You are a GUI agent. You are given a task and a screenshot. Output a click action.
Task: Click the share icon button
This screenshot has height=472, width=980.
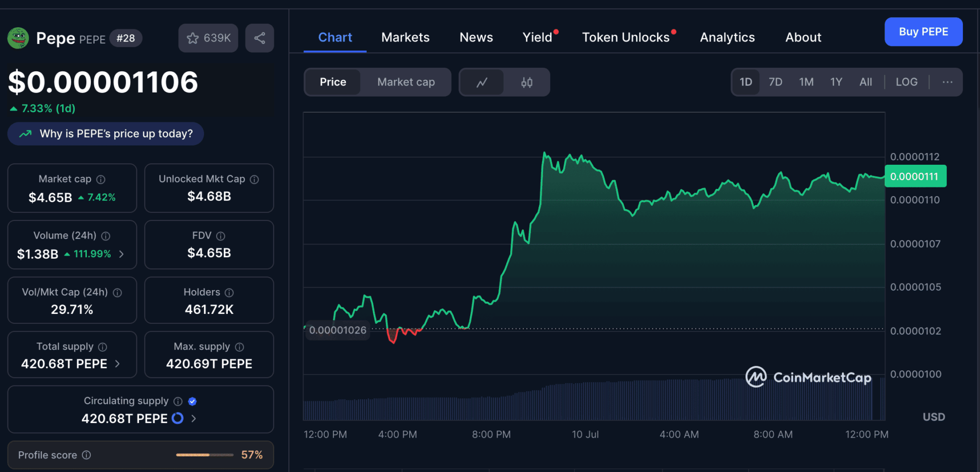[x=260, y=38]
